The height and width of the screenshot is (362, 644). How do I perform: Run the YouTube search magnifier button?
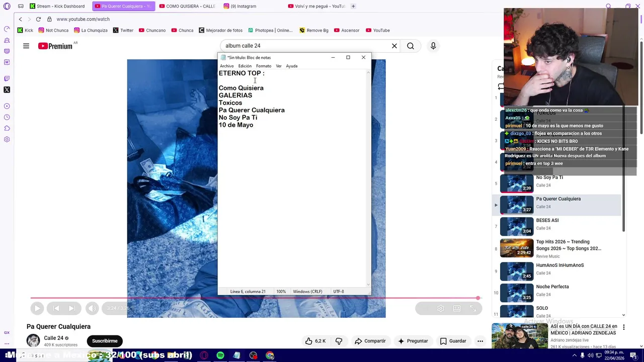(411, 46)
